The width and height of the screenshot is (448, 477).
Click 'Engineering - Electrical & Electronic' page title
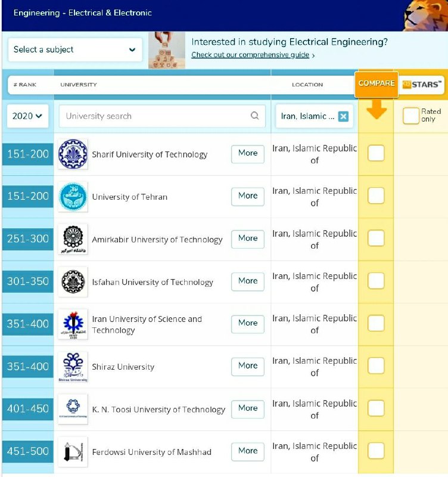pyautogui.click(x=82, y=13)
